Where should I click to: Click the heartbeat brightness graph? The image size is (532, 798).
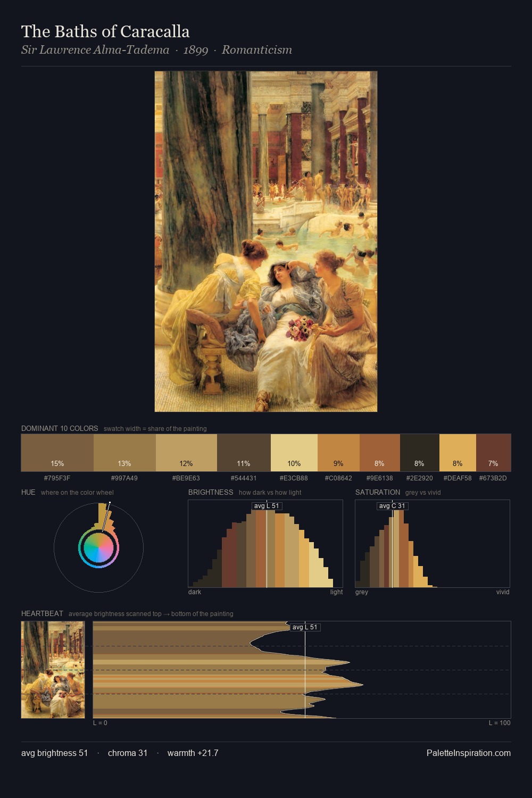point(302,670)
